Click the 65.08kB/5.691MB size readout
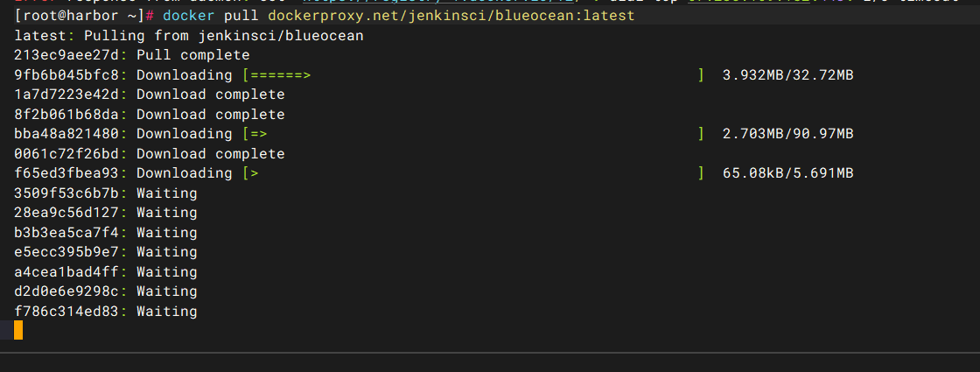Screen dimensions: 980x372 tap(788, 173)
